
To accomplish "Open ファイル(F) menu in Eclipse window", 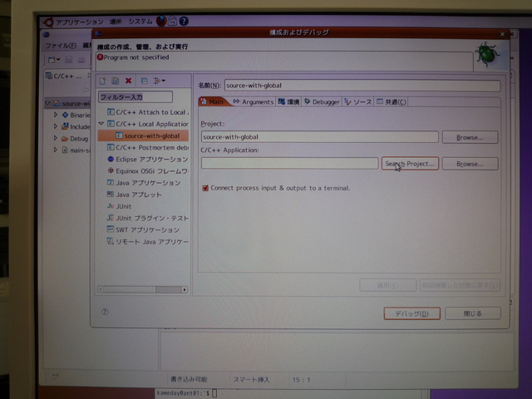I will point(61,46).
